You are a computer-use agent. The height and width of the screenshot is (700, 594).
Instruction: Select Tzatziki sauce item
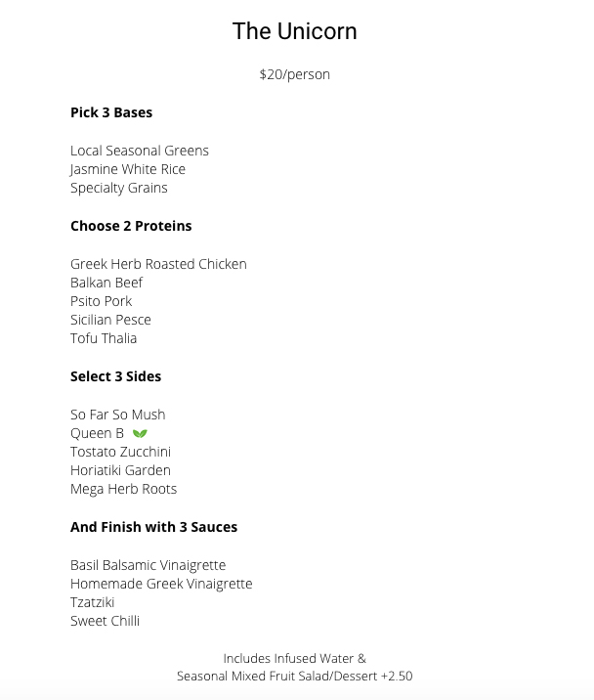[93, 602]
